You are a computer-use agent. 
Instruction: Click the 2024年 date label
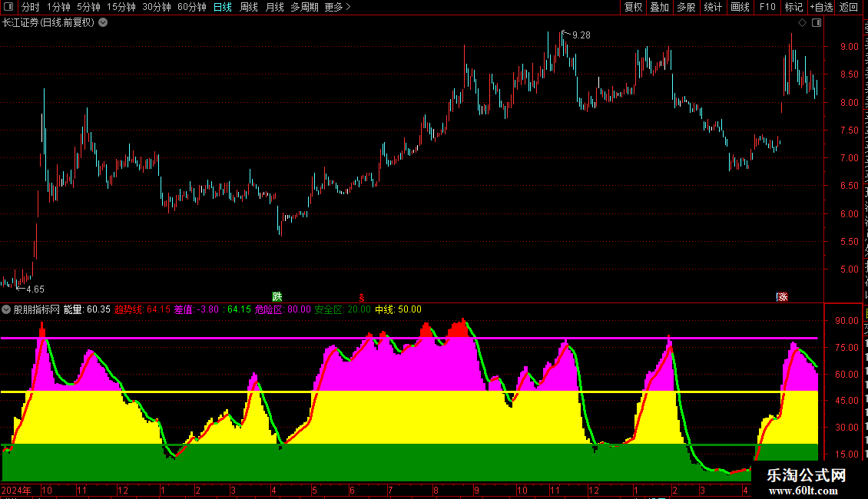[x=16, y=490]
